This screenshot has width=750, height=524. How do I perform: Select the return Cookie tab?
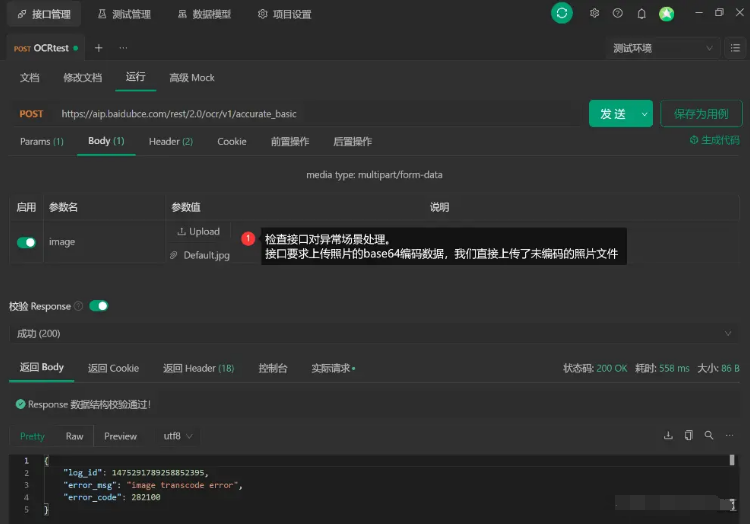(113, 368)
